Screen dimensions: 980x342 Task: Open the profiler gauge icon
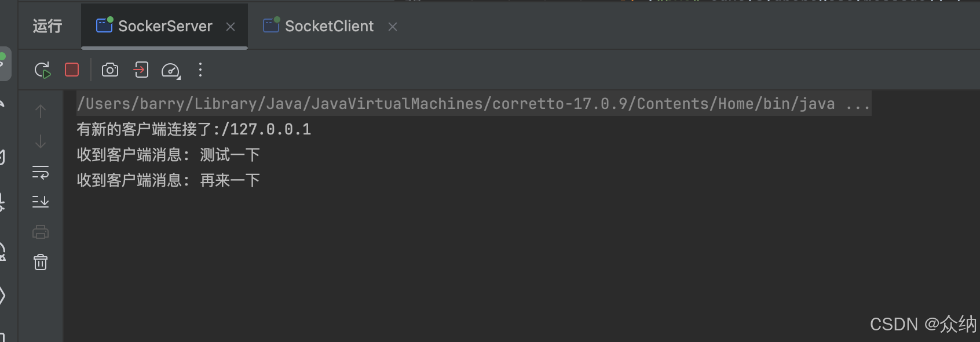(171, 71)
